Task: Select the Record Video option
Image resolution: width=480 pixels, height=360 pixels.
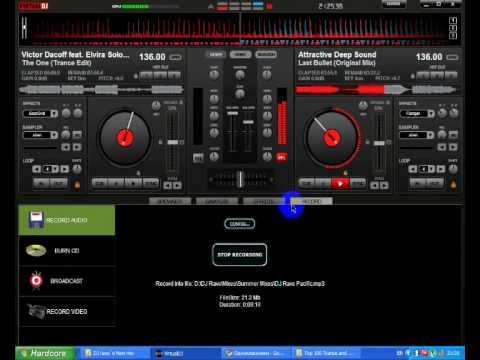Action: click(67, 311)
